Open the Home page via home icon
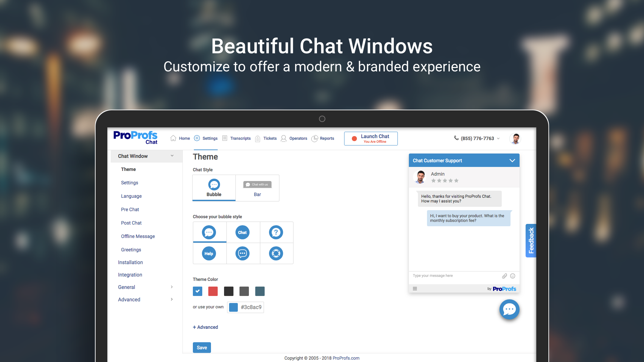644x362 pixels. [180, 138]
